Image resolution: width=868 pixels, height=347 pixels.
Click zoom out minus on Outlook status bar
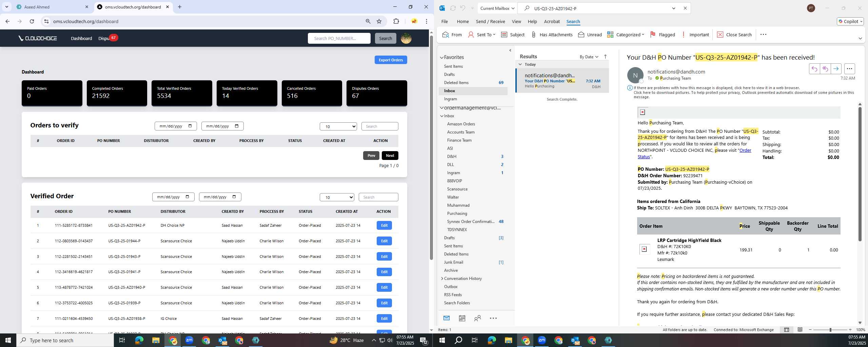810,330
